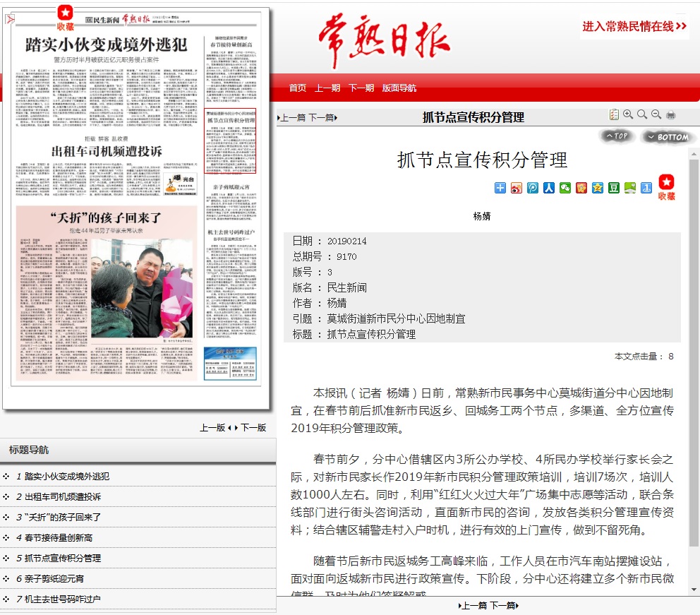Open 下一期 in the red navigation bar
Viewport: 700px width, 615px height.
tap(361, 88)
